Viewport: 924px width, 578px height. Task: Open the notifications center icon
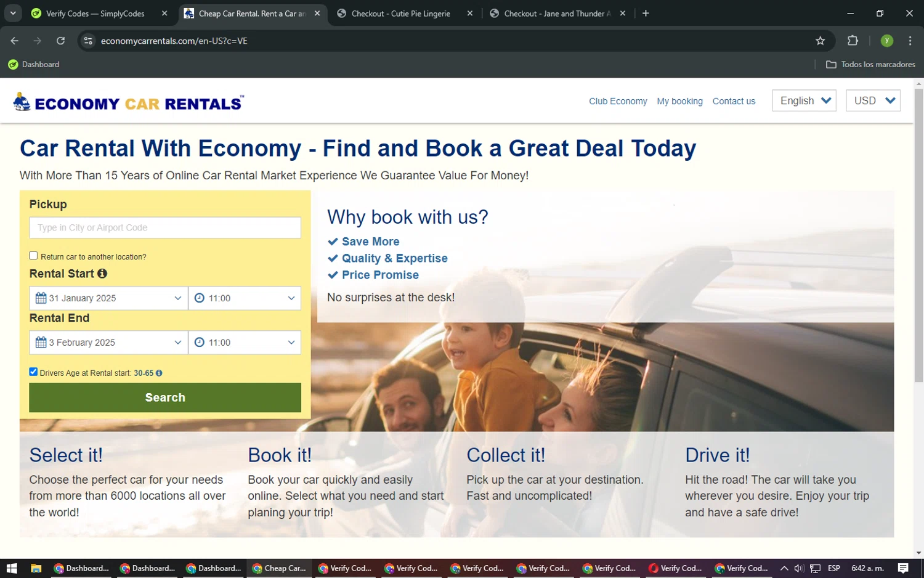(x=903, y=568)
